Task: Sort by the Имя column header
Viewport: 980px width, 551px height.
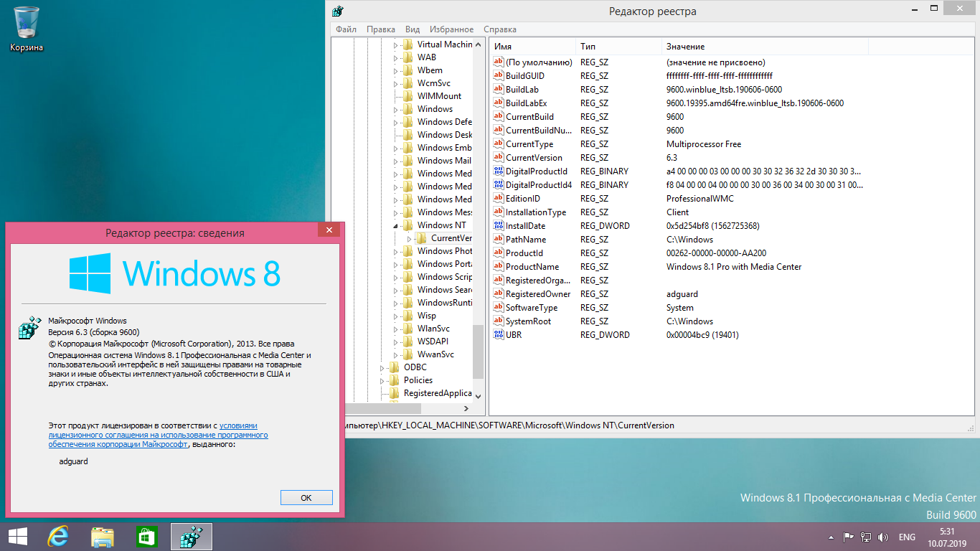Action: click(532, 47)
